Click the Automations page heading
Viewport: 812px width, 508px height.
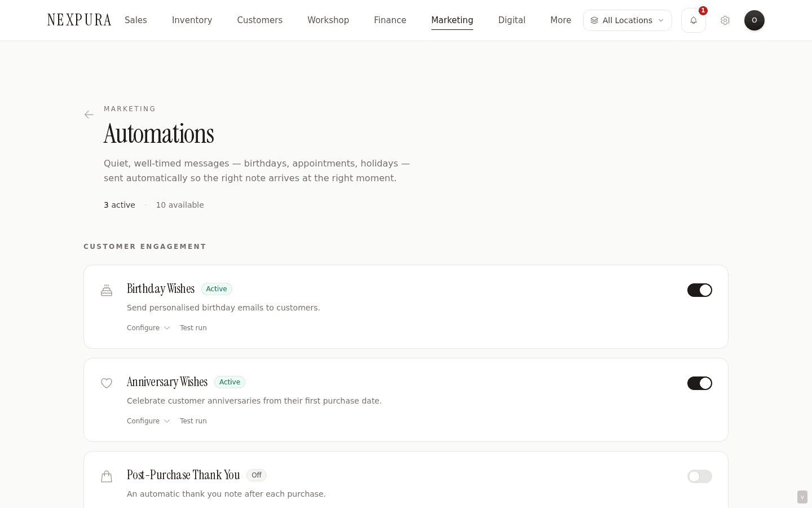pos(159,134)
